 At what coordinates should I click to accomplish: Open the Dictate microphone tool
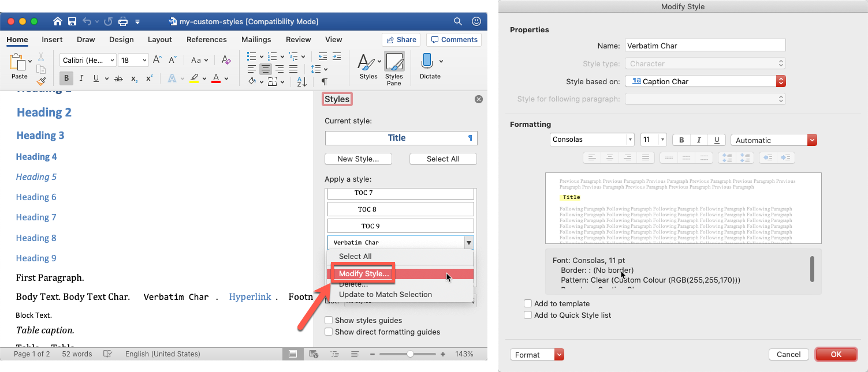click(x=428, y=62)
